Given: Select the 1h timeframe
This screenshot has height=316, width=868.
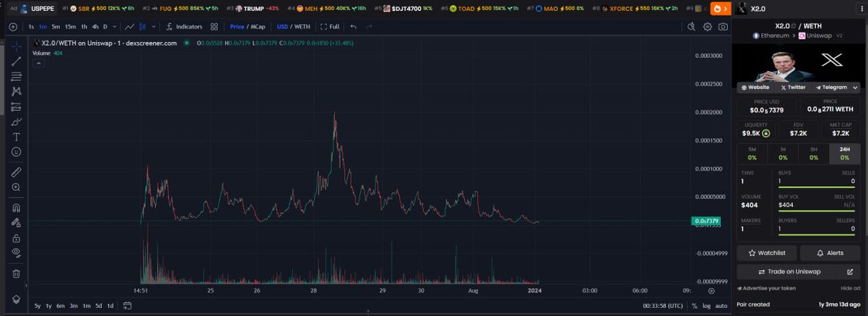Looking at the screenshot, I should pos(84,27).
